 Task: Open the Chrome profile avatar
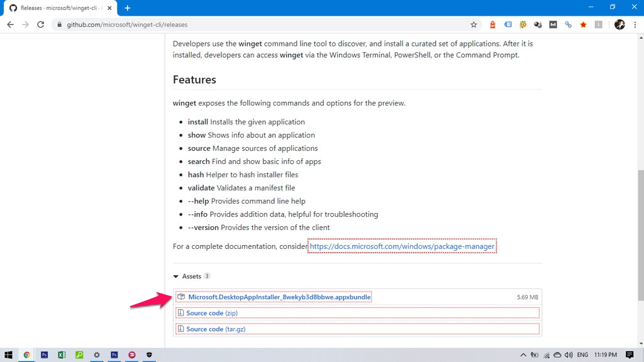coord(619,25)
